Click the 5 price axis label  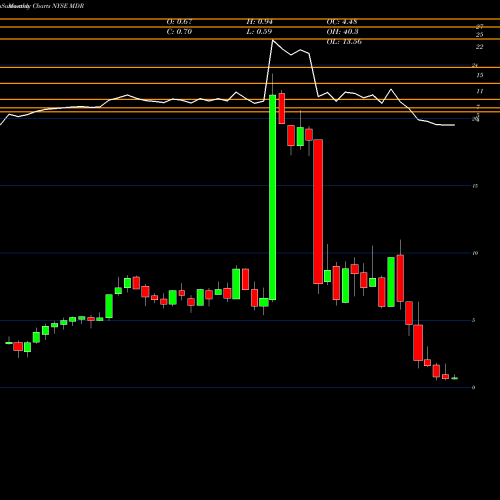click(x=474, y=320)
